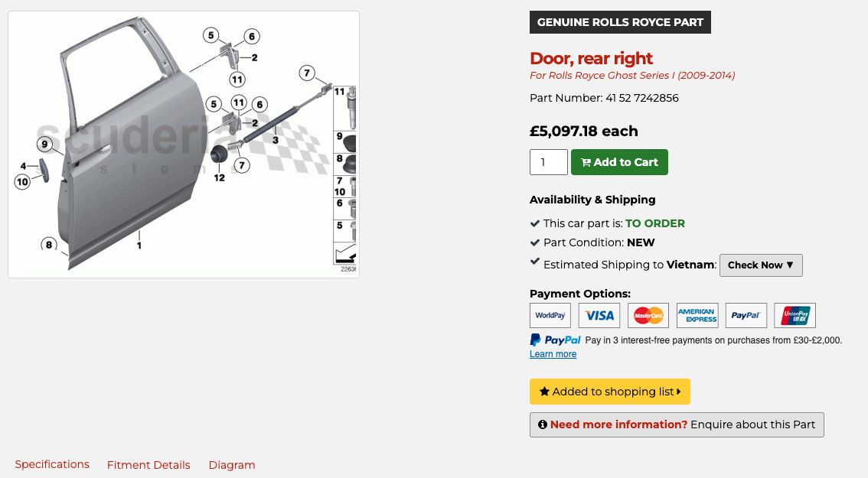This screenshot has height=478, width=868.
Task: Select the Diagram tab
Action: (232, 465)
